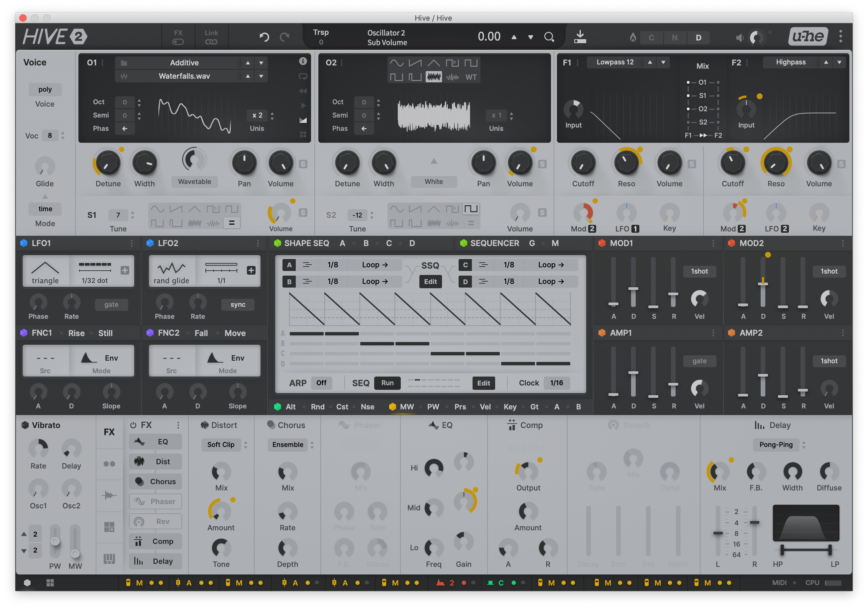Select white noise waveform for O2

[x=434, y=77]
